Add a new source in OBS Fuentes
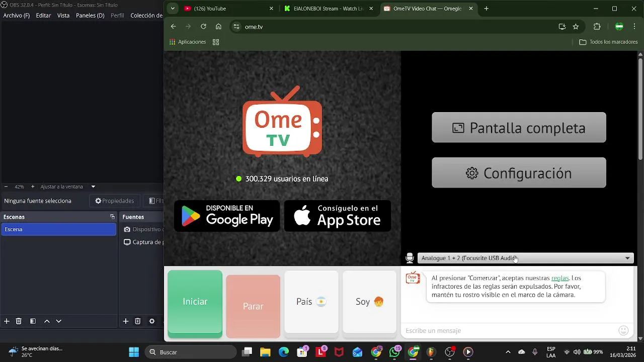The height and width of the screenshot is (362, 644). click(x=126, y=321)
